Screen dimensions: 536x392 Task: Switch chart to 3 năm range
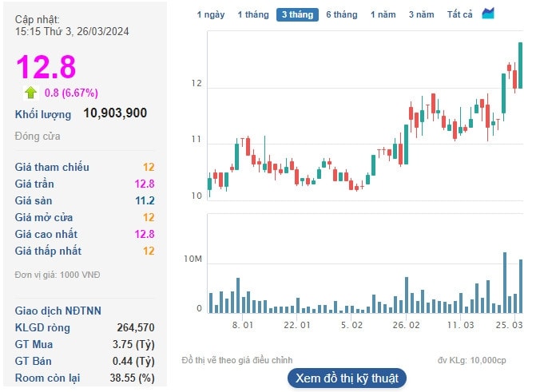pos(422,14)
